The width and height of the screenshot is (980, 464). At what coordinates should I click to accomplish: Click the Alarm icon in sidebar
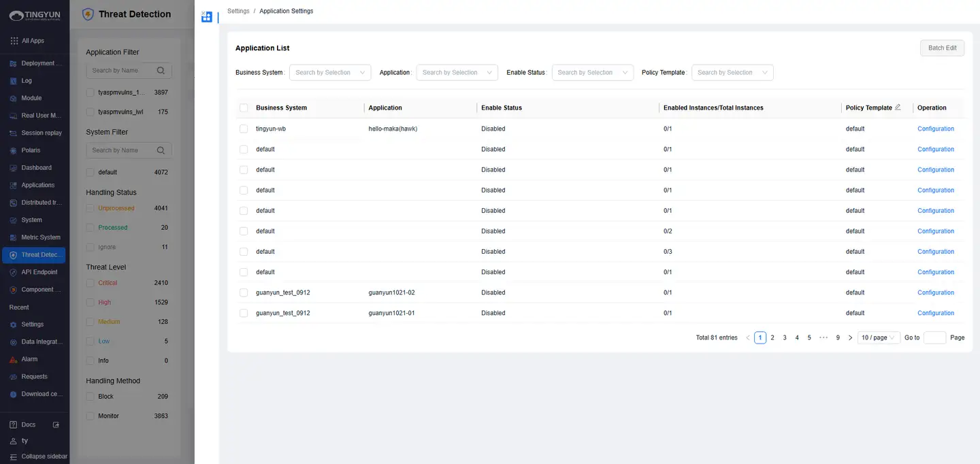coord(14,359)
